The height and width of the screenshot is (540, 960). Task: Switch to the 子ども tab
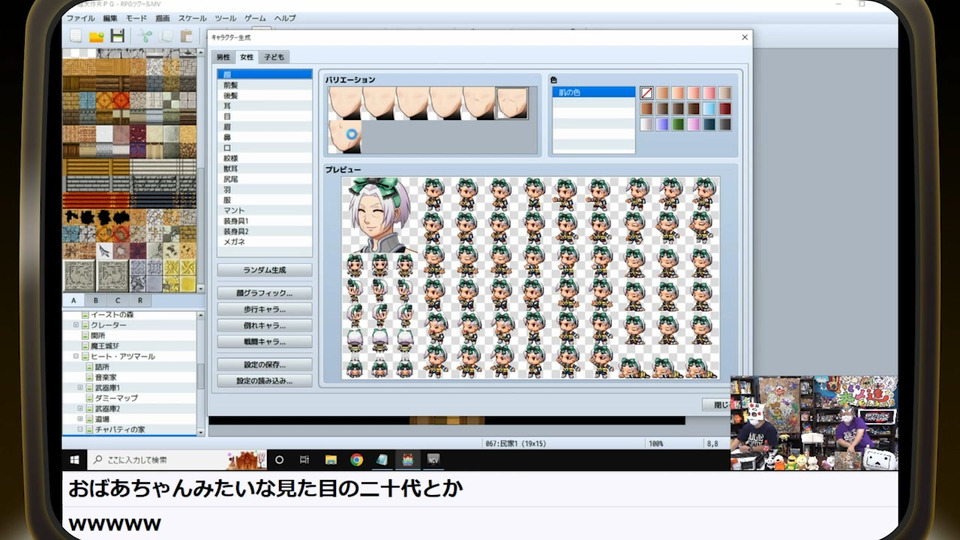click(x=274, y=57)
